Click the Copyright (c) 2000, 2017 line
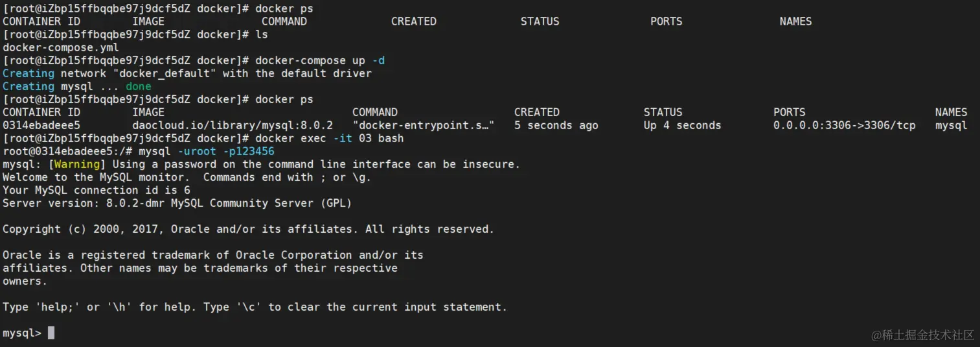 [x=249, y=229]
